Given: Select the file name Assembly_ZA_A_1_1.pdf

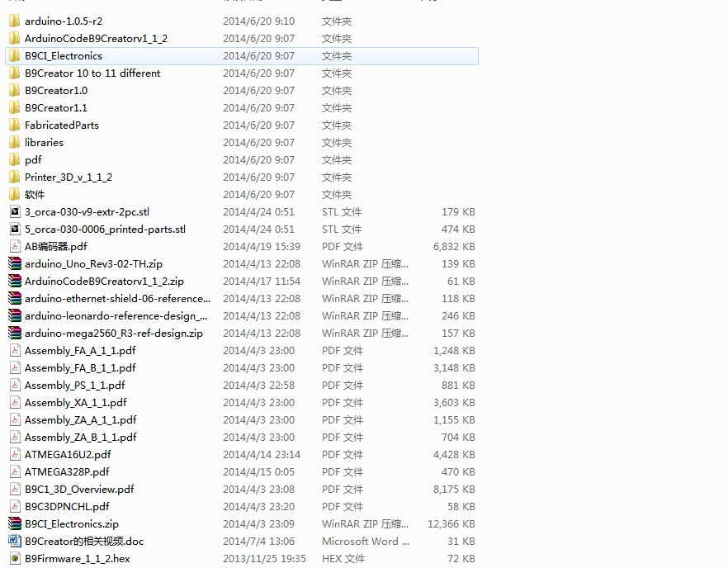Looking at the screenshot, I should tap(81, 420).
